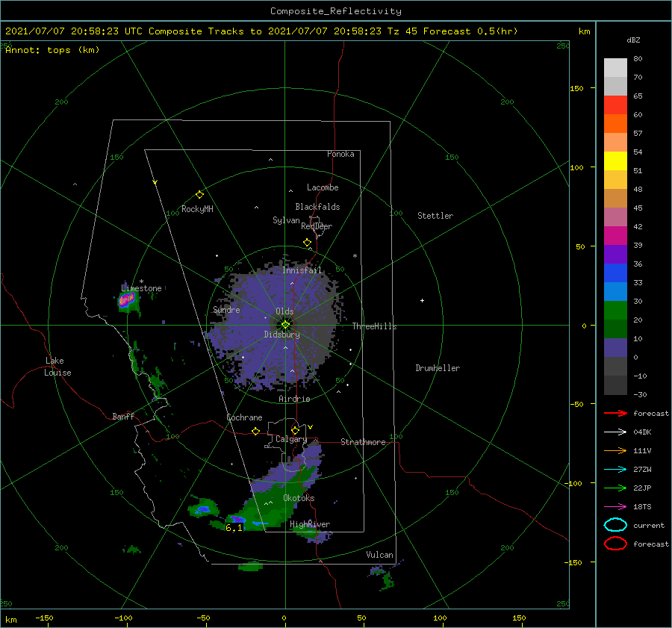The height and width of the screenshot is (628, 672).
Task: Select the cyan 27ZW track arrow
Action: pyautogui.click(x=615, y=470)
